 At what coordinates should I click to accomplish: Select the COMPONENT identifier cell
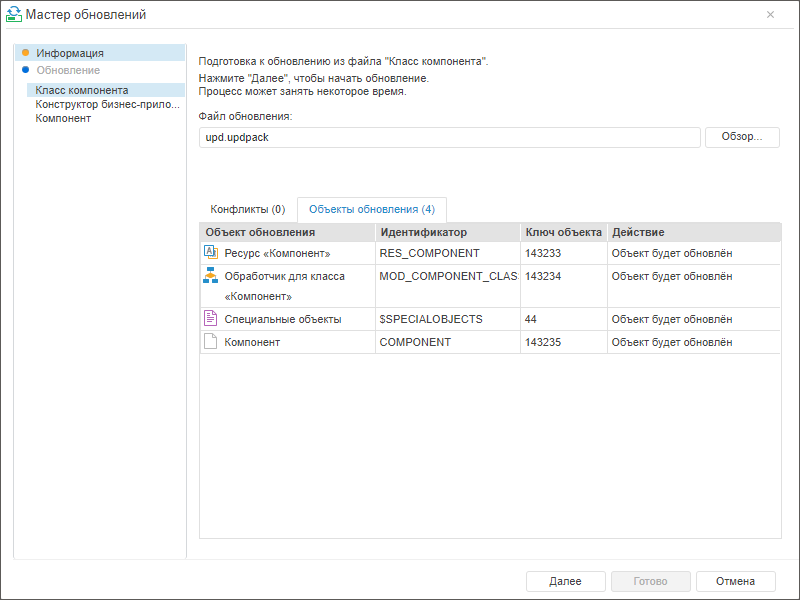[415, 342]
